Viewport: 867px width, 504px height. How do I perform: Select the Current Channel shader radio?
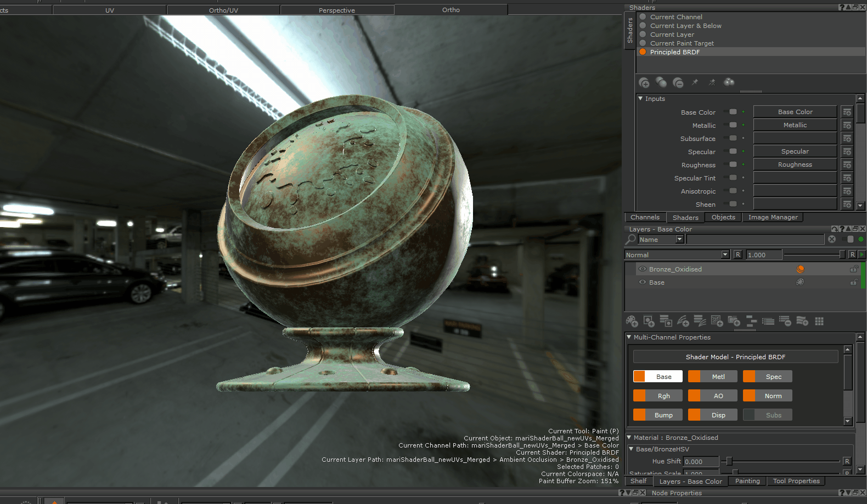643,17
